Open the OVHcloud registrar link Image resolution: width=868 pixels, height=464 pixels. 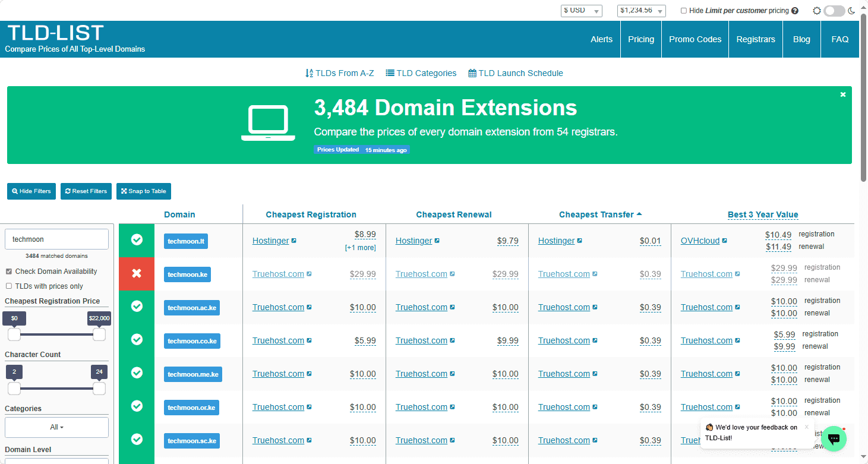click(x=700, y=241)
